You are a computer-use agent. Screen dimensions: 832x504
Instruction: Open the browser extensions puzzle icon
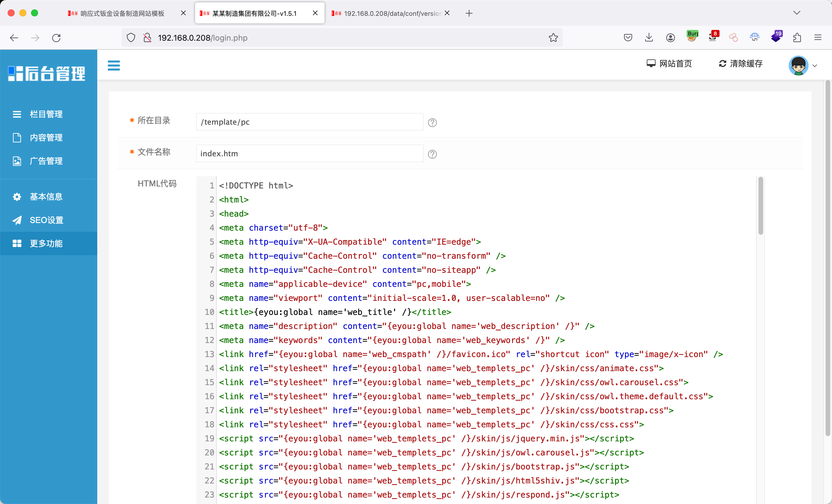[797, 38]
